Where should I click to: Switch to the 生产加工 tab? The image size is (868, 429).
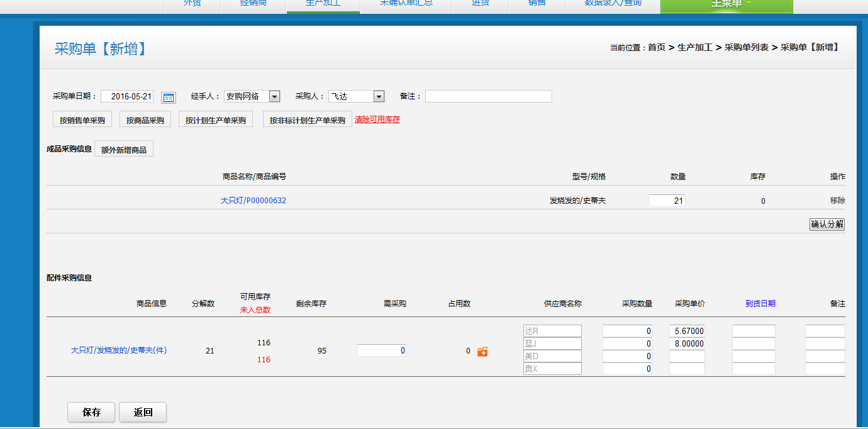(x=323, y=4)
